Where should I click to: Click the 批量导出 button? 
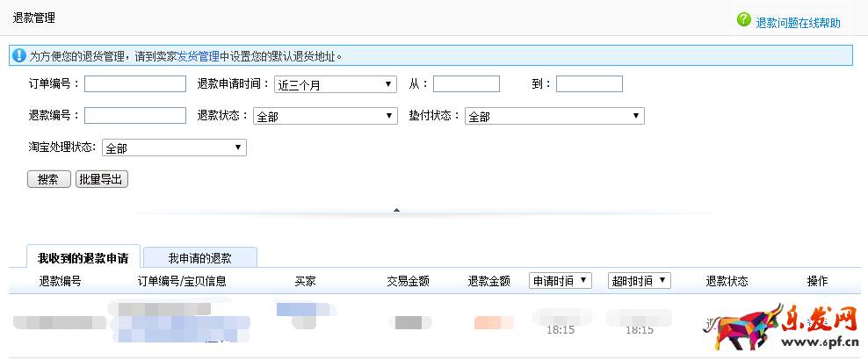(102, 179)
